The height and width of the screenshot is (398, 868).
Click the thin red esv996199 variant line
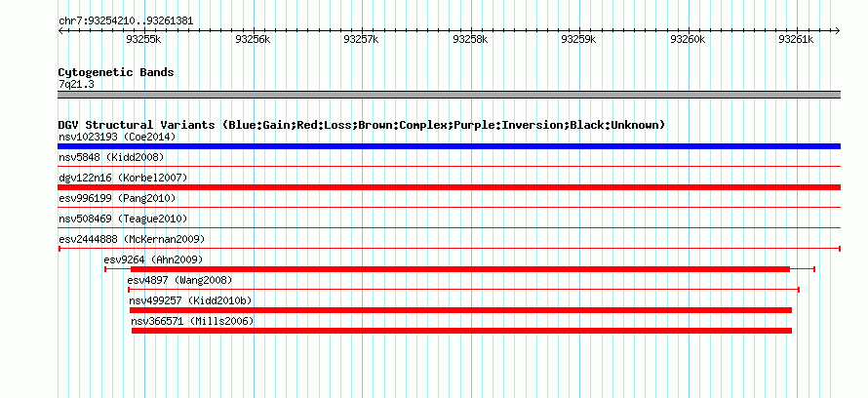tap(449, 207)
